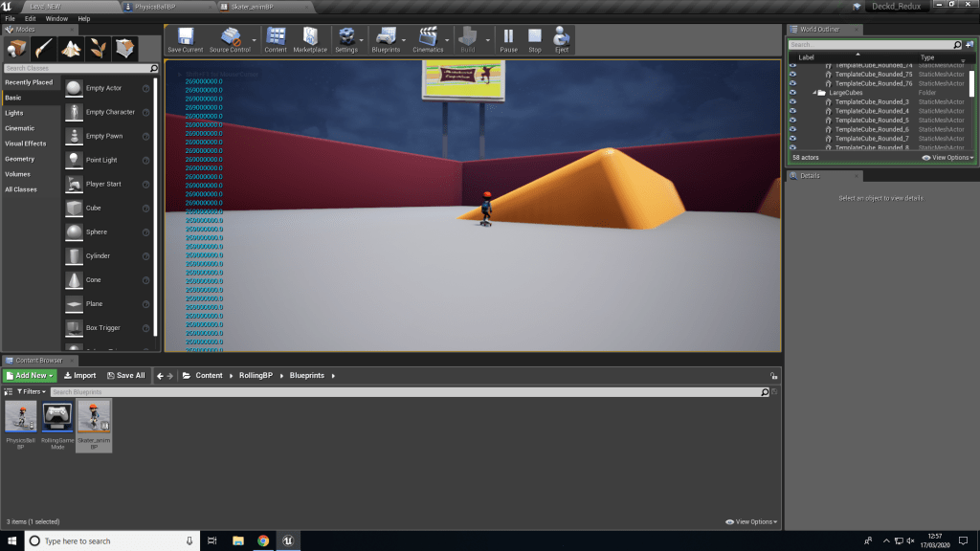Open the Window menu
980x551 pixels.
point(56,18)
